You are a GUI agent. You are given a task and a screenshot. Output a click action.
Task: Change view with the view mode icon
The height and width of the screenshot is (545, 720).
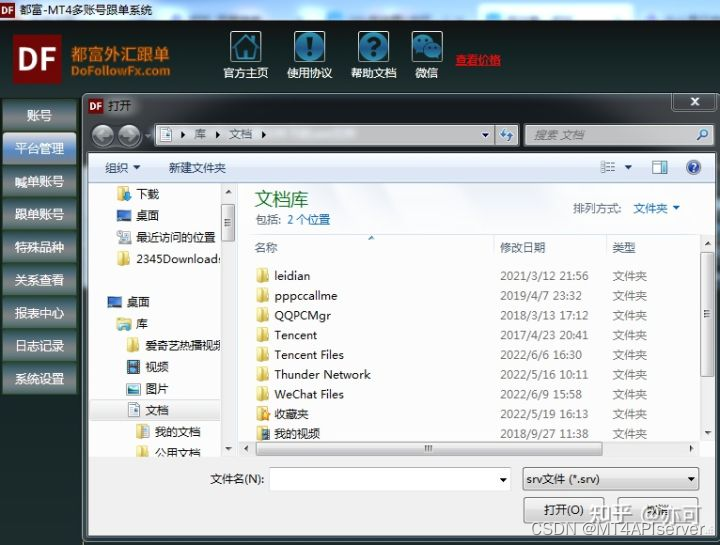[608, 167]
